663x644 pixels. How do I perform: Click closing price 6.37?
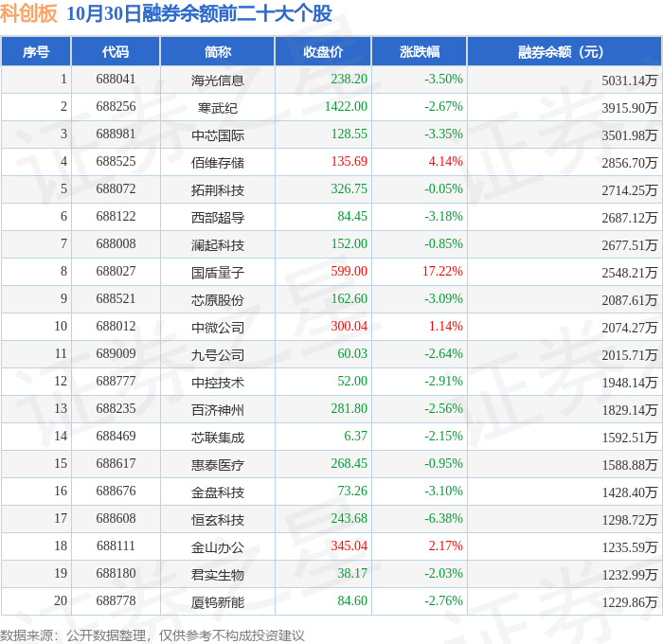point(355,436)
